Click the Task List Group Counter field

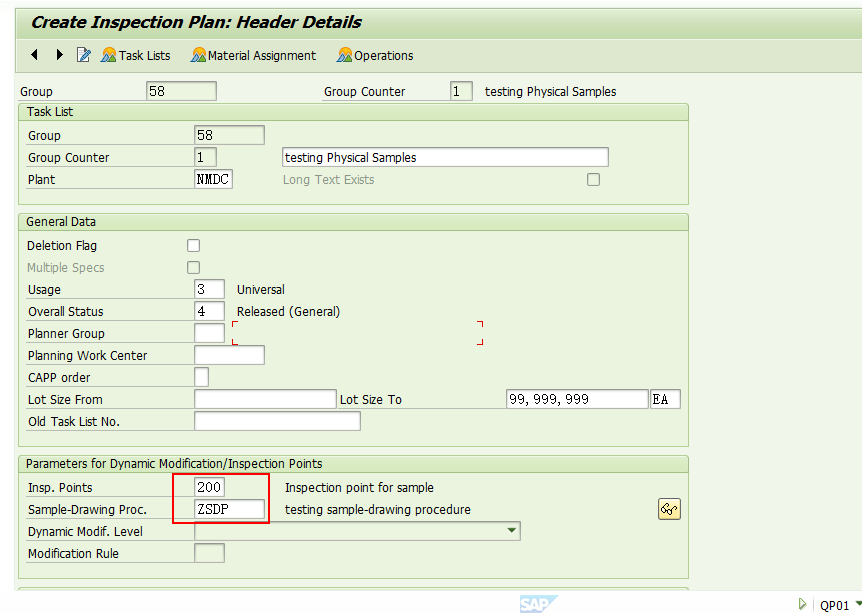coord(206,157)
